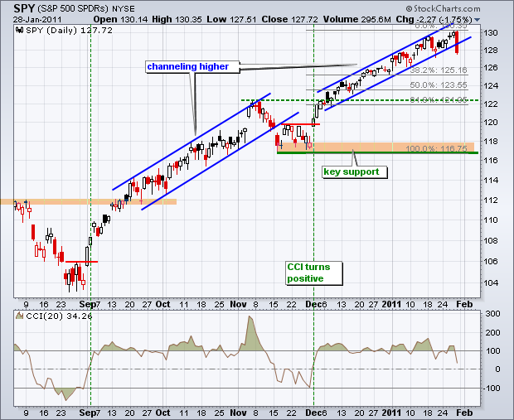Click the blue dropdown arrow after Chg value
514x420 pixels.
[477, 20]
